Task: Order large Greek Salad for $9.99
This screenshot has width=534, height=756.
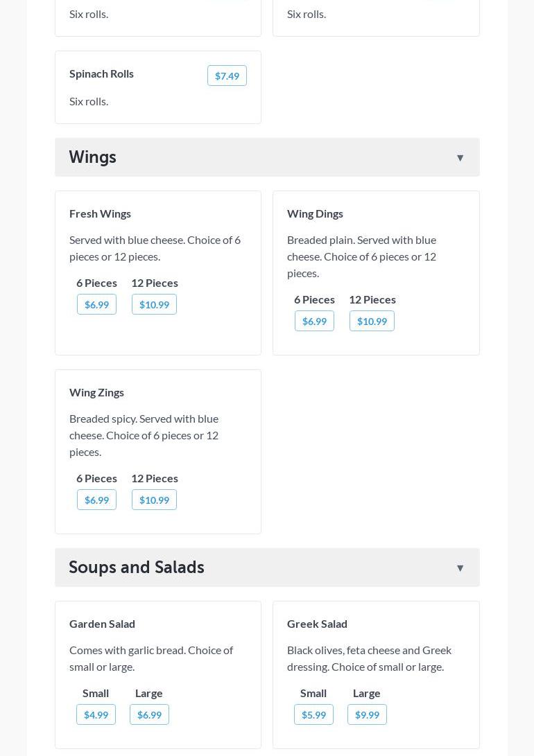Action: 367,714
